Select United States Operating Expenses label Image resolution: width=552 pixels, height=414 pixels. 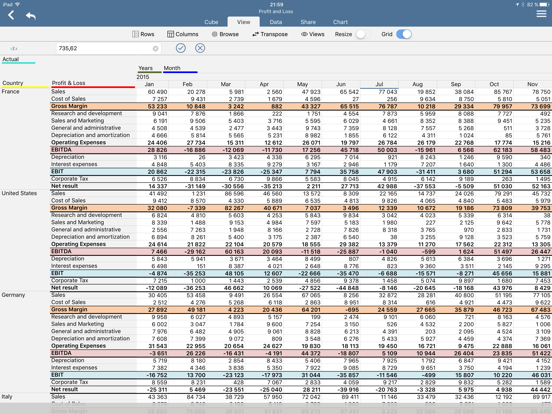[79, 244]
